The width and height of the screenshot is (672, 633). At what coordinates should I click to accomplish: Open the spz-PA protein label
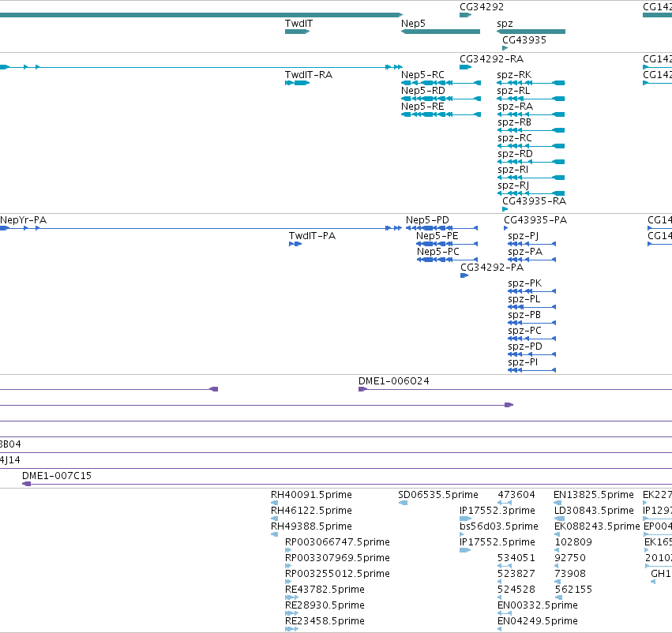point(525,252)
